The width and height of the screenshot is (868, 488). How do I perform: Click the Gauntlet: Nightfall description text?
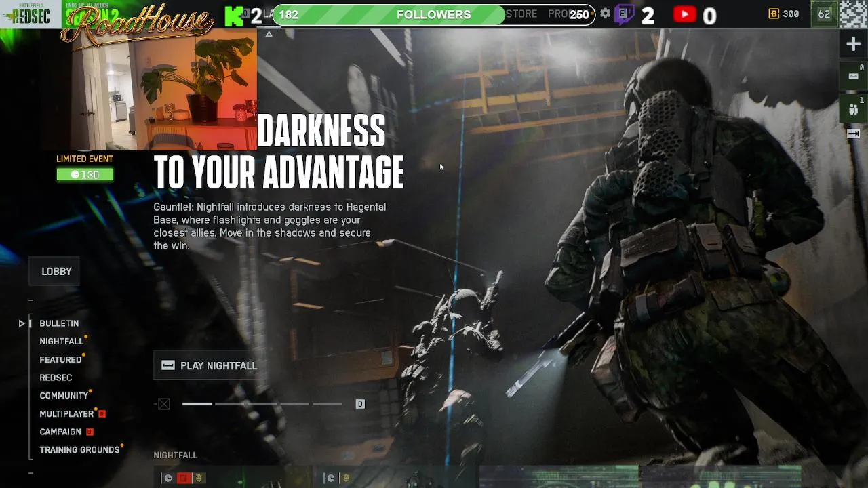(270, 226)
